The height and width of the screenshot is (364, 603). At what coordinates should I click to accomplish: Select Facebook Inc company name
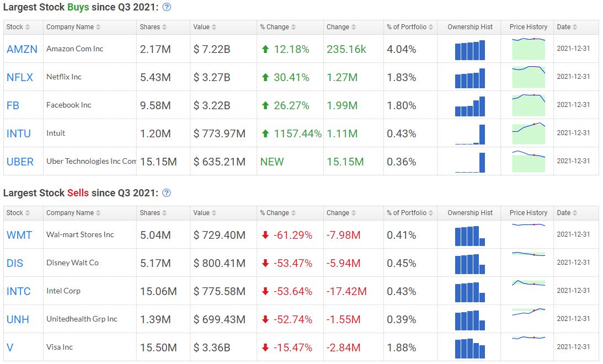pos(69,105)
